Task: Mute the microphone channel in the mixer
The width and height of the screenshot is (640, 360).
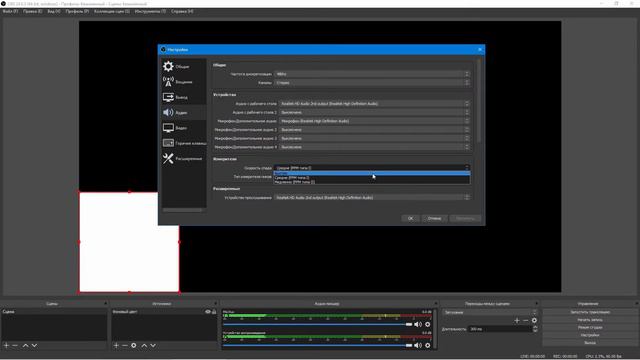Action: (418, 324)
